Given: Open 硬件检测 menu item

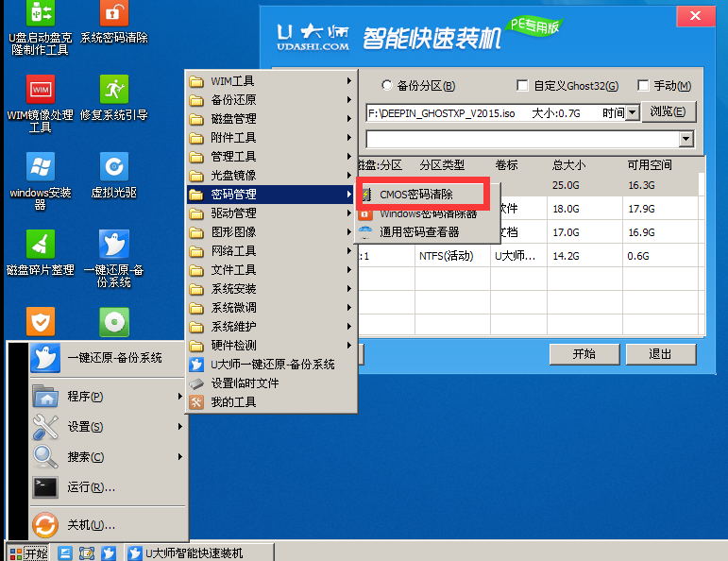Looking at the screenshot, I should pyautogui.click(x=272, y=346).
